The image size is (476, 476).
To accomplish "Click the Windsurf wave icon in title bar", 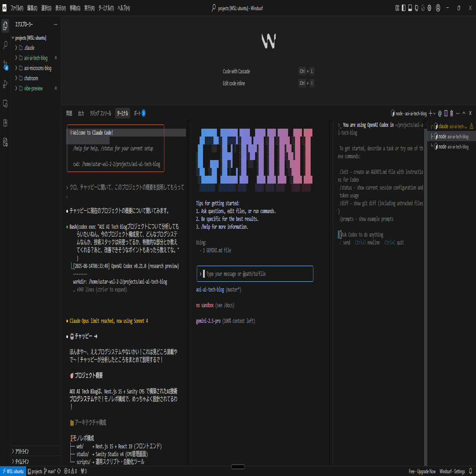I will [423, 8].
